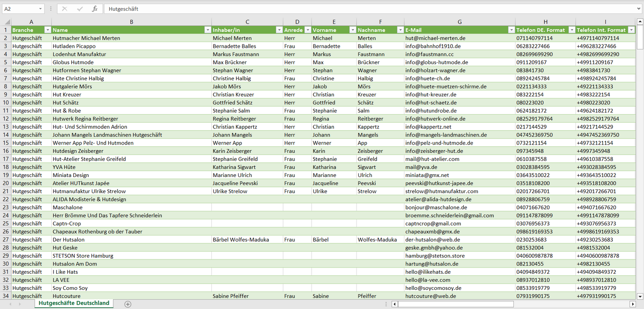
Task: Select the Hutgeschäfte Deutschland sheet tab
Action: (x=74, y=303)
